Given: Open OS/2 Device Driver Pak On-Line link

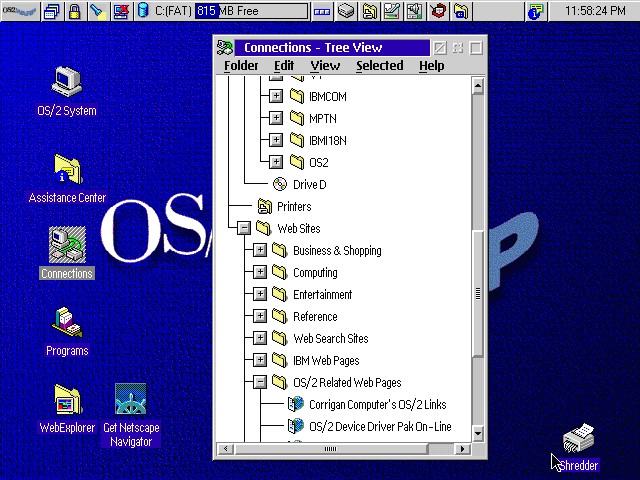Looking at the screenshot, I should [x=296, y=427].
